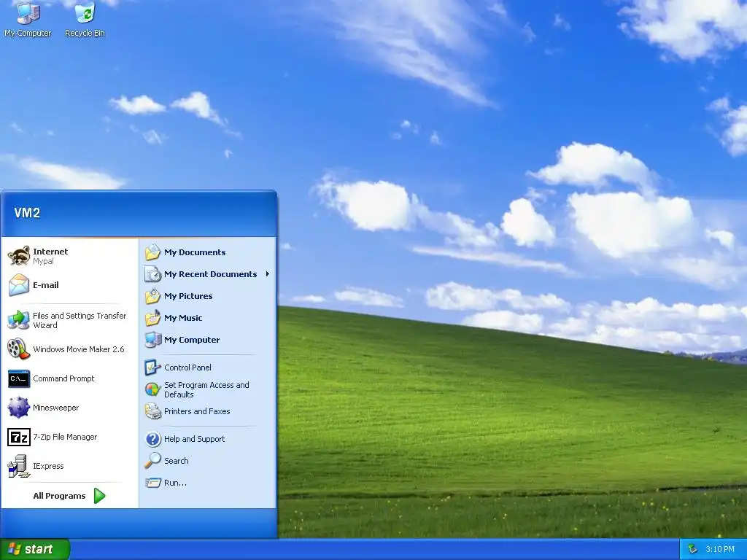This screenshot has height=560, width=747.
Task: Choose Command Prompt menu label
Action: (63, 378)
